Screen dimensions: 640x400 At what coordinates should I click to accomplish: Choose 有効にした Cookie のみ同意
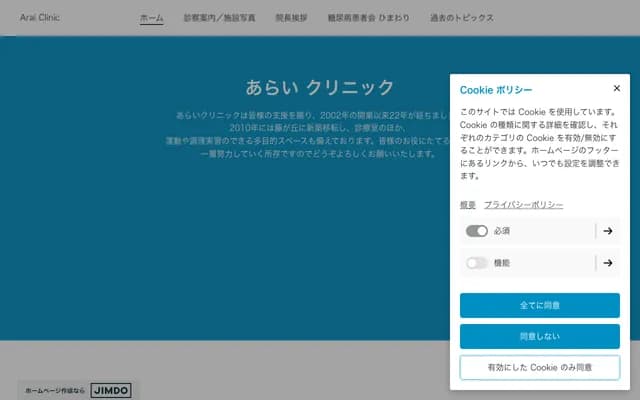tap(539, 367)
